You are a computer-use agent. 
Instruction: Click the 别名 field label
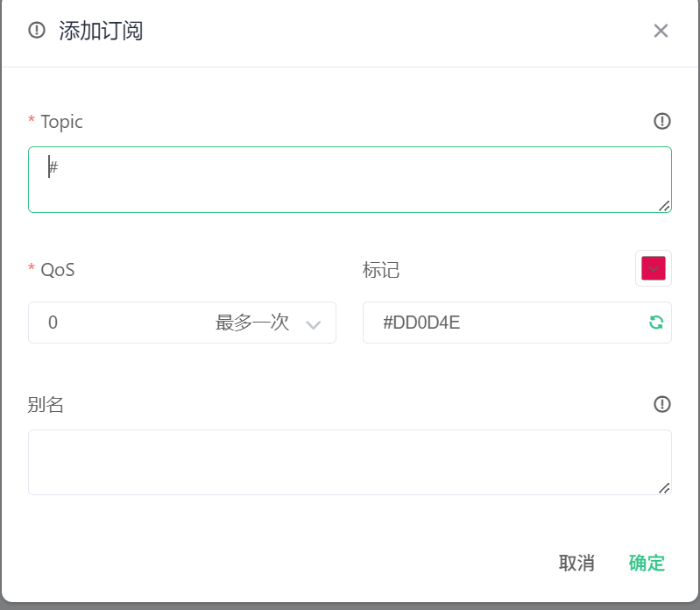coord(46,405)
